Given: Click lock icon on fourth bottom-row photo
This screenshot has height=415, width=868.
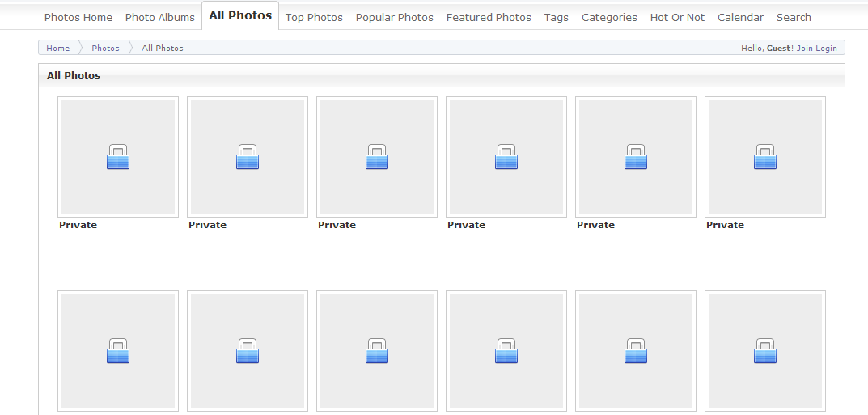Looking at the screenshot, I should (506, 351).
